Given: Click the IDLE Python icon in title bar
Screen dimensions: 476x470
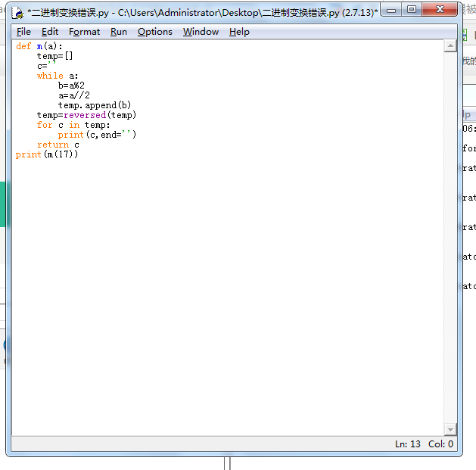Looking at the screenshot, I should 17,12.
